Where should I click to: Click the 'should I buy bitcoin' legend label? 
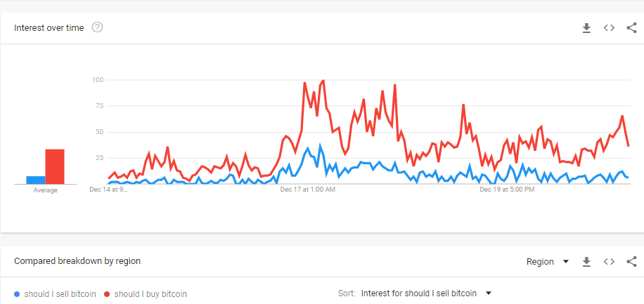point(150,294)
